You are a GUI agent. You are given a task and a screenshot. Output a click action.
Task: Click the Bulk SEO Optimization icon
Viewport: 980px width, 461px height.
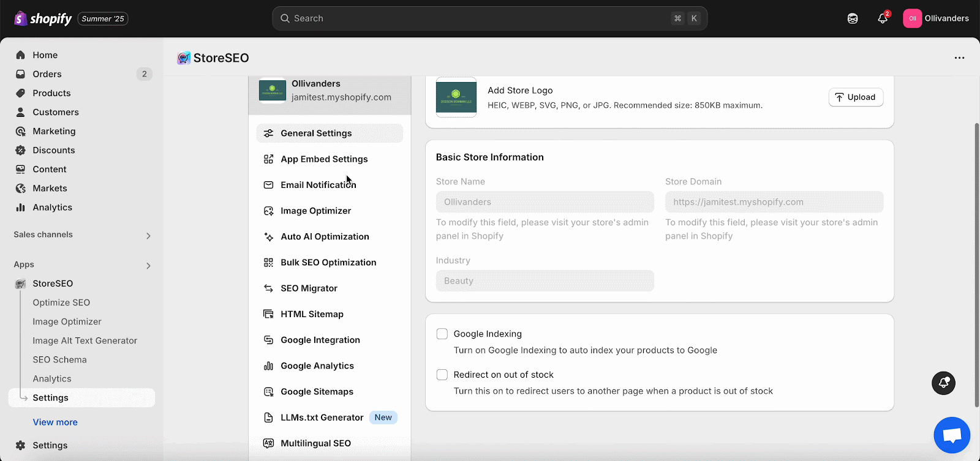(x=268, y=262)
